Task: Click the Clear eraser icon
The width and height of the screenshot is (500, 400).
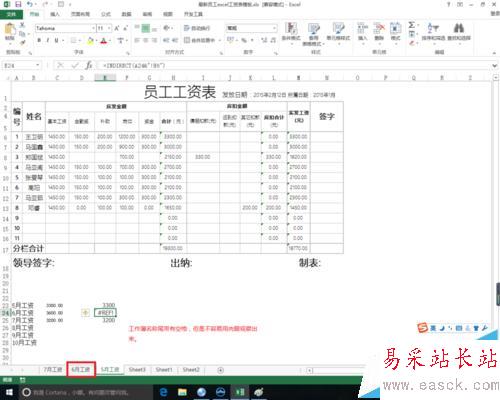Action: pyautogui.click(x=412, y=43)
